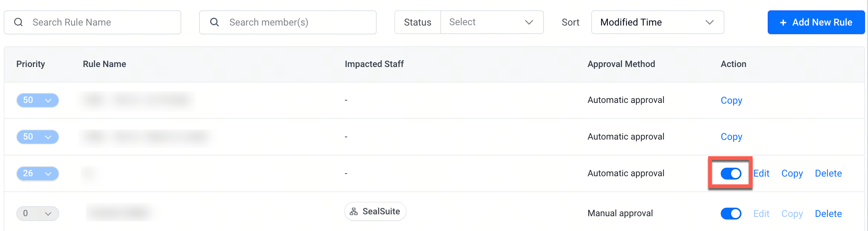Click the Add New Rule button
Image resolution: width=868 pixels, height=231 pixels.
point(816,22)
